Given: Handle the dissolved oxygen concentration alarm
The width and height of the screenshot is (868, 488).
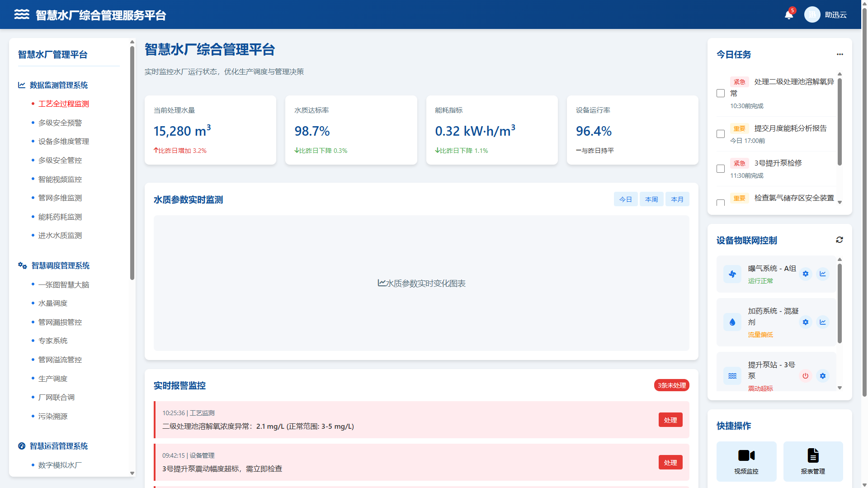Looking at the screenshot, I should click(670, 420).
